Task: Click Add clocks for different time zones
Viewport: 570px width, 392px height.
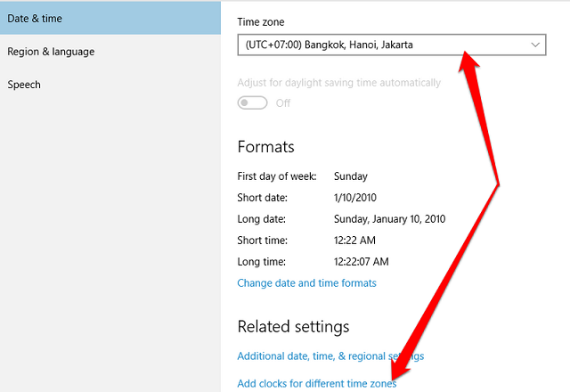Action: 316,384
